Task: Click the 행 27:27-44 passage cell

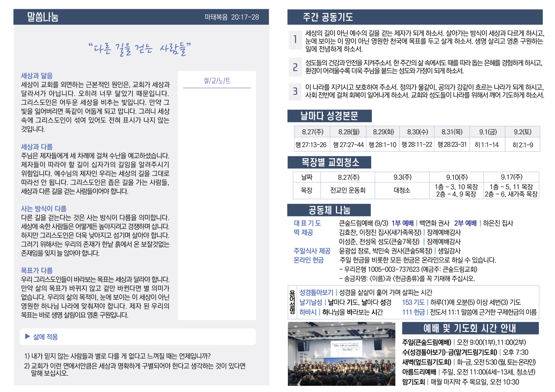Action: (348, 145)
